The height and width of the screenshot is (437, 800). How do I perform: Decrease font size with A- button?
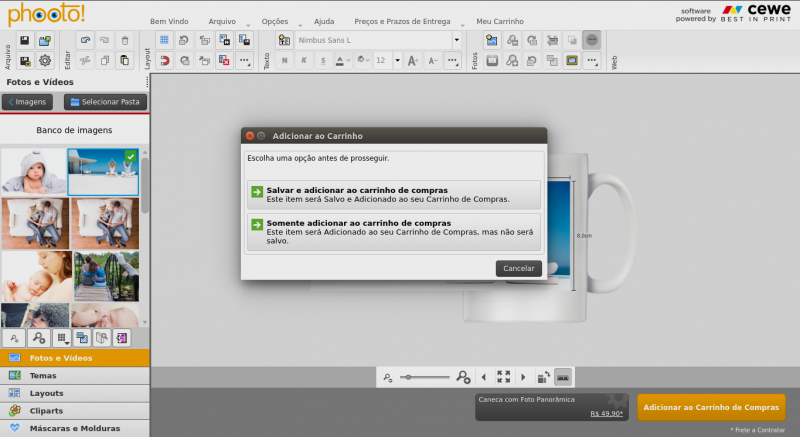[433, 61]
